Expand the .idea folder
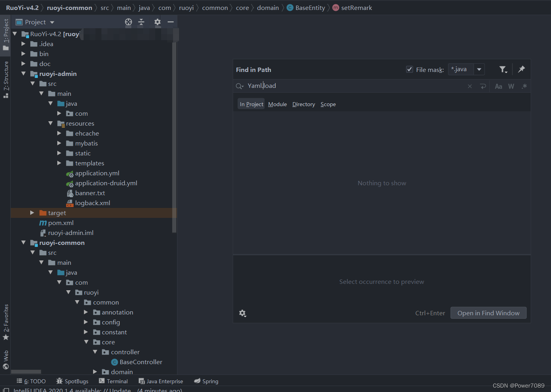Viewport: 551px width, 392px height. (23, 44)
